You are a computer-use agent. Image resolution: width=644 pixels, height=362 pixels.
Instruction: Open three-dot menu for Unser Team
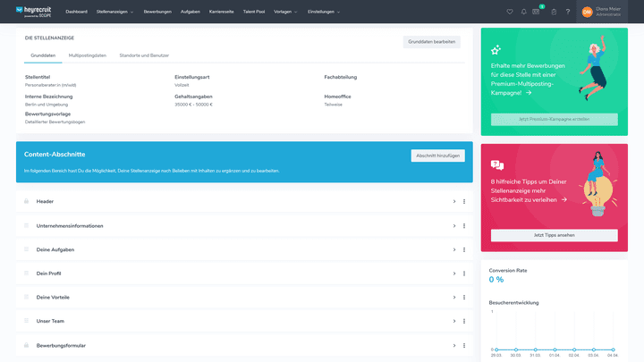pos(464,320)
